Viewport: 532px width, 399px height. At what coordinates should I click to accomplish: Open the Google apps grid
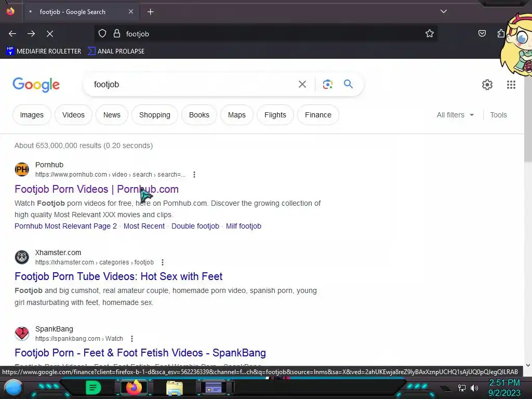tap(511, 85)
